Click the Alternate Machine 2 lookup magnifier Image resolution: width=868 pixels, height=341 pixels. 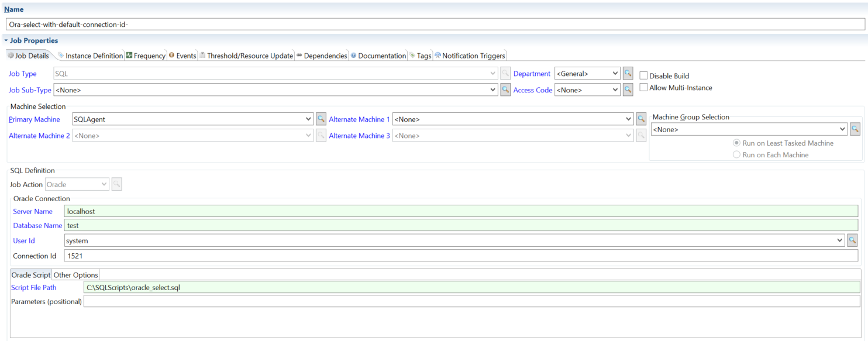click(321, 136)
